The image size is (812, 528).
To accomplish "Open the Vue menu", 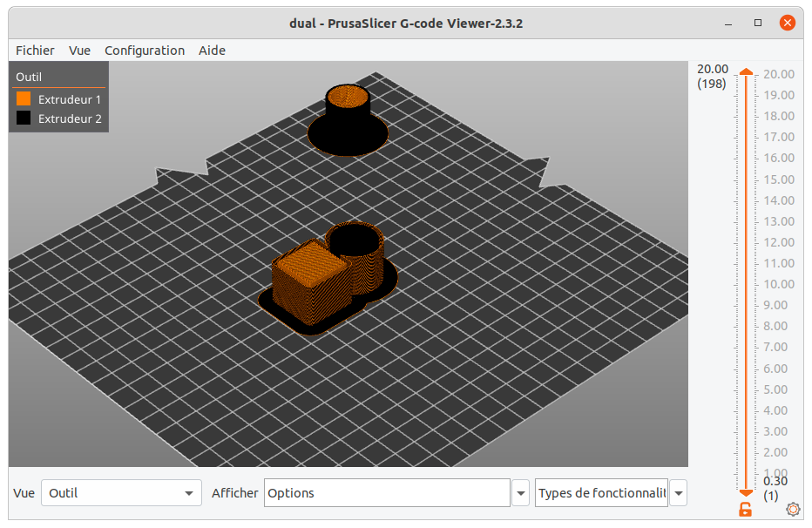I will 79,51.
